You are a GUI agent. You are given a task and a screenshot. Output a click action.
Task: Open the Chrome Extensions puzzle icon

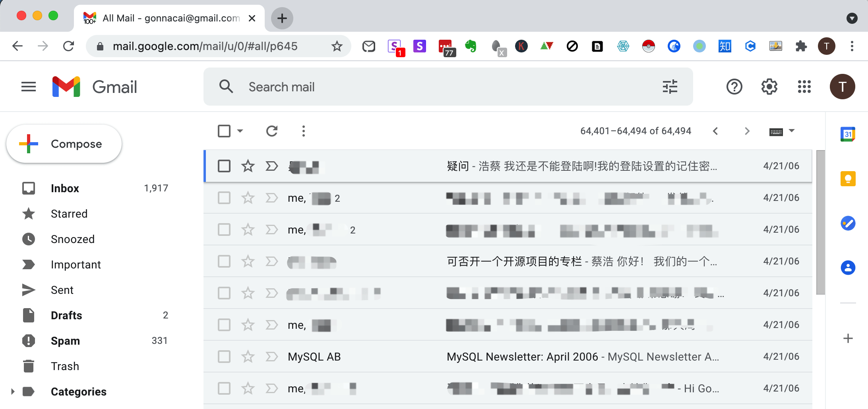[801, 46]
